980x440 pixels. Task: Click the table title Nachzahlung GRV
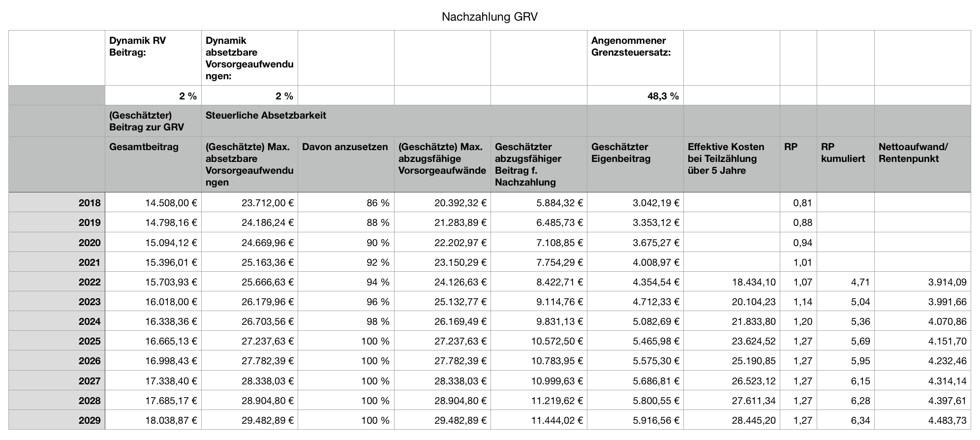[490, 17]
